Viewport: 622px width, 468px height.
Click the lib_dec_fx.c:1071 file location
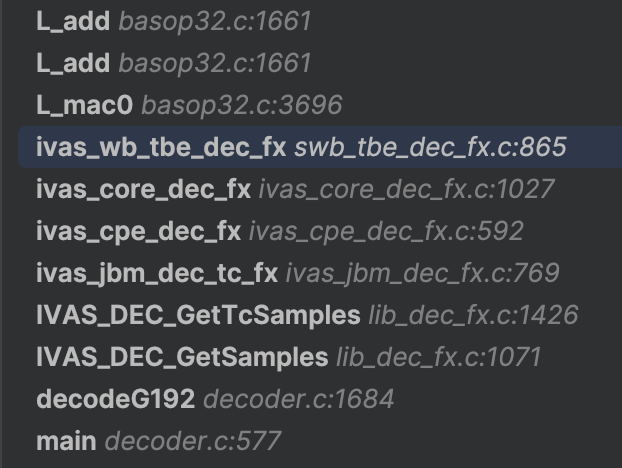439,357
